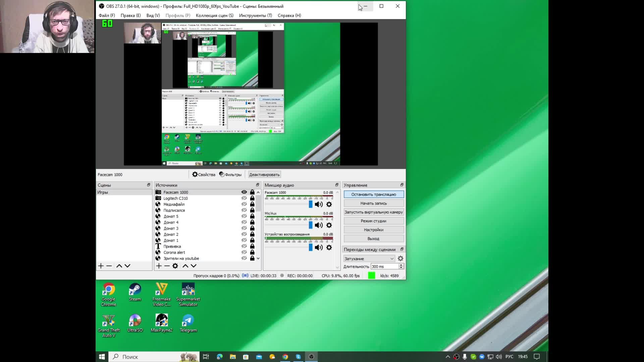Click OBS Studio icon in taskbar
644x362 pixels.
(x=311, y=357)
